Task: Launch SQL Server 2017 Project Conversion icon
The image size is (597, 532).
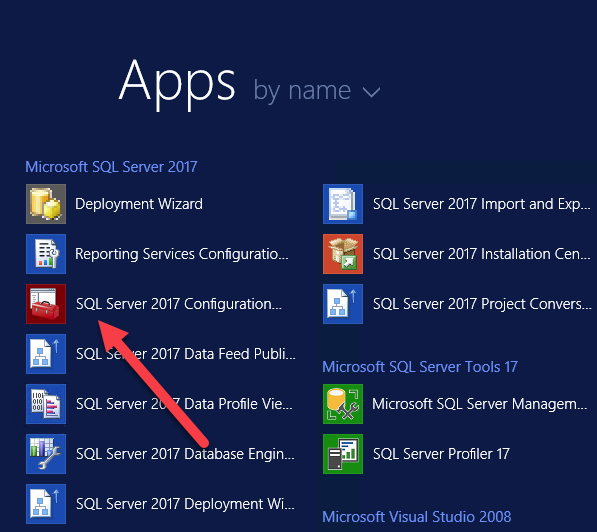Action: [x=343, y=304]
